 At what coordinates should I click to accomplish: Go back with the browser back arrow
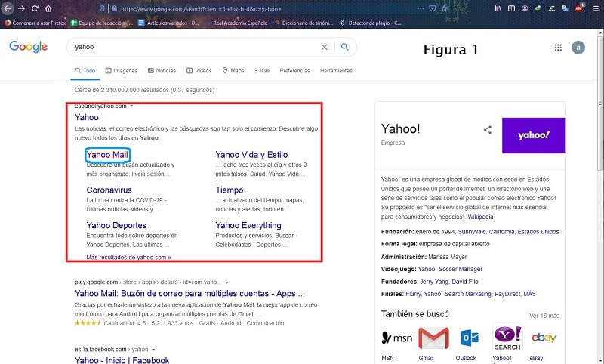pos(8,8)
